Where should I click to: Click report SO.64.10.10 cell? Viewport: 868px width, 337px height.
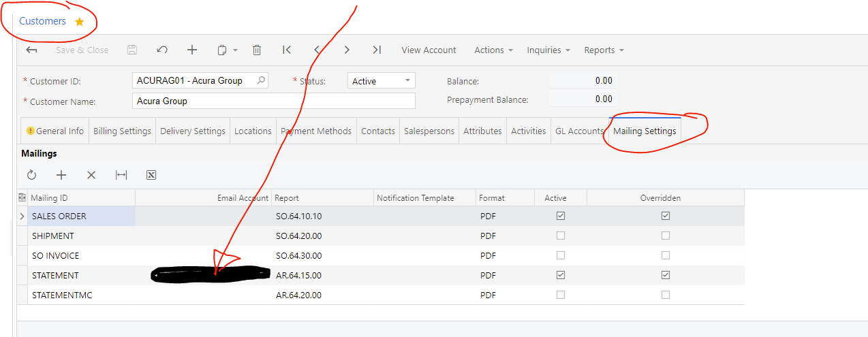pyautogui.click(x=322, y=216)
